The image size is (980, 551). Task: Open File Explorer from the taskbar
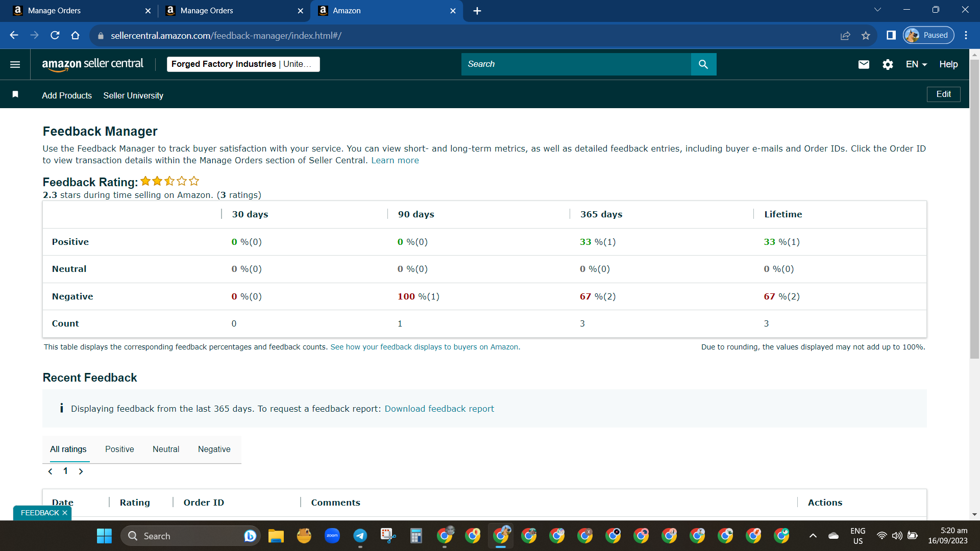pyautogui.click(x=276, y=536)
